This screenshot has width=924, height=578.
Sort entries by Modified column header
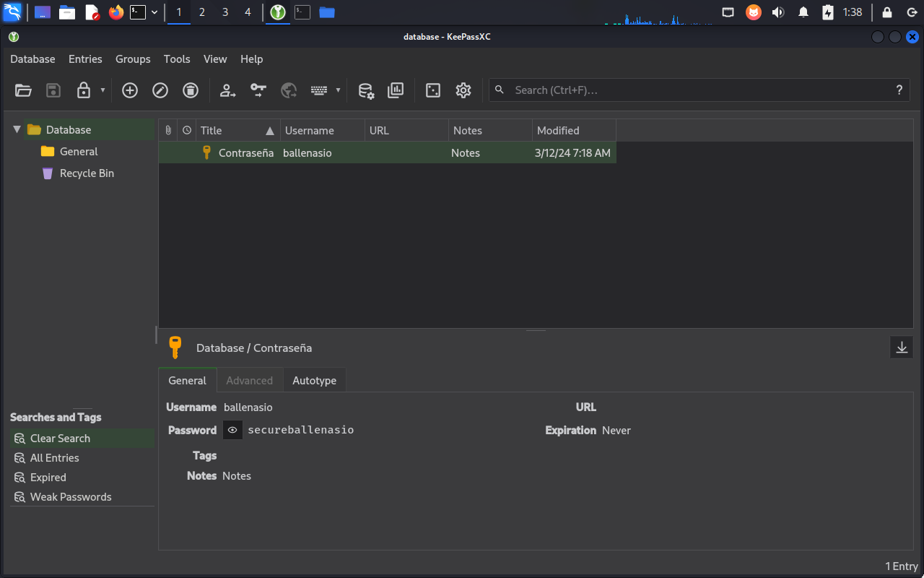[574, 131]
